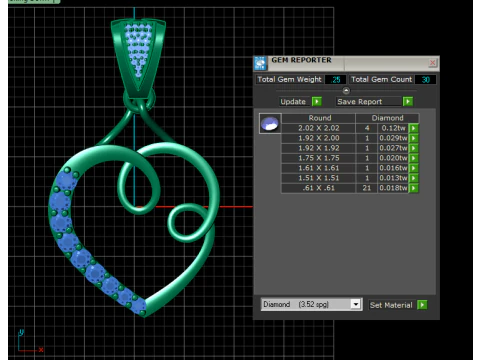
Task: Select the 1.75 X 1.75 size cell
Action: (x=319, y=158)
